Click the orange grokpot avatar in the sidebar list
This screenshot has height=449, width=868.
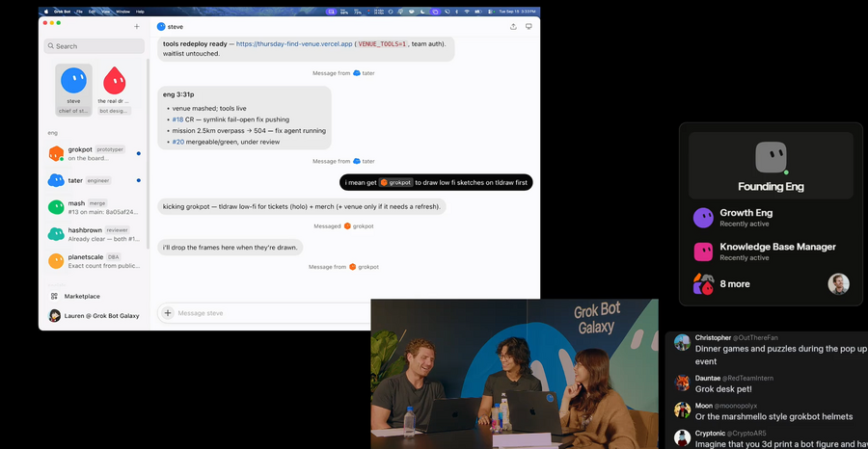coord(56,154)
